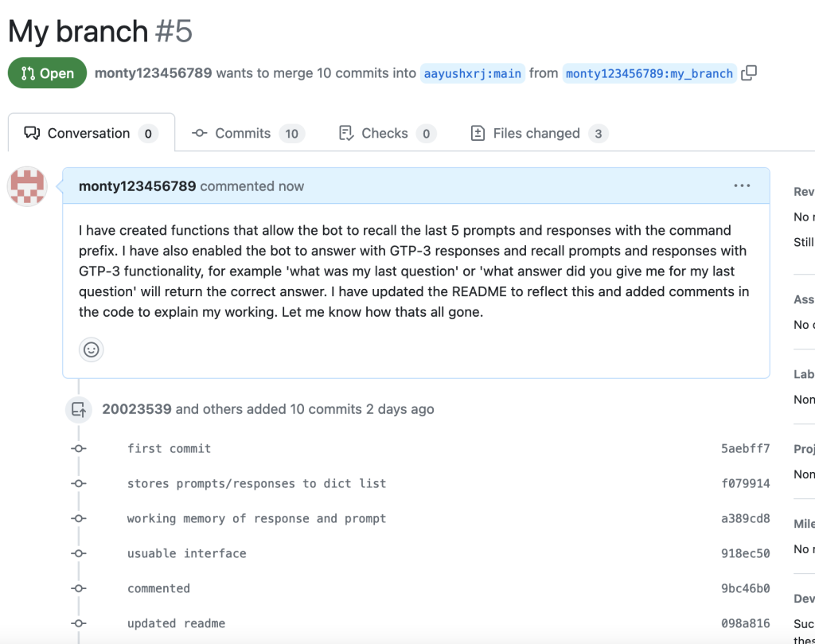
Task: Select the Conversation tab
Action: click(x=92, y=133)
